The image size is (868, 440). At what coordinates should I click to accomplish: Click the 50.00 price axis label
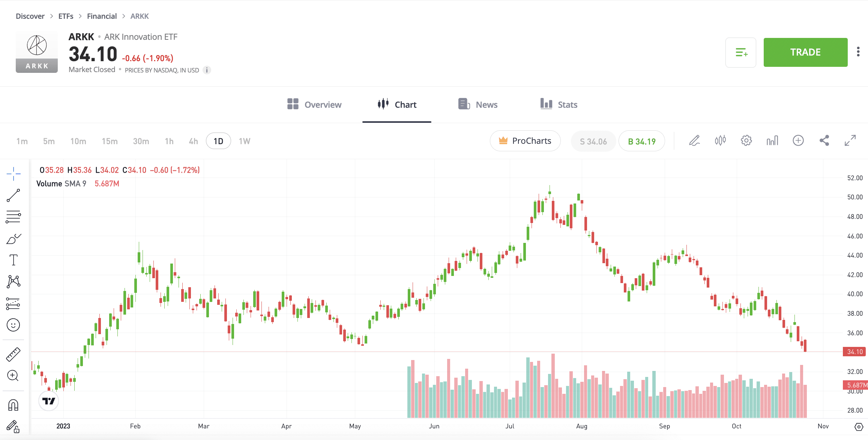[855, 197]
